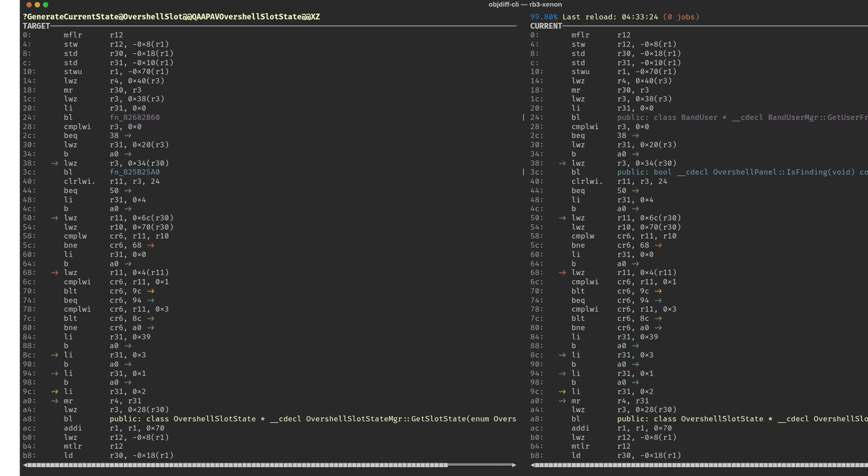Click the CURRENT pane heading
This screenshot has height=476, width=868.
(546, 26)
